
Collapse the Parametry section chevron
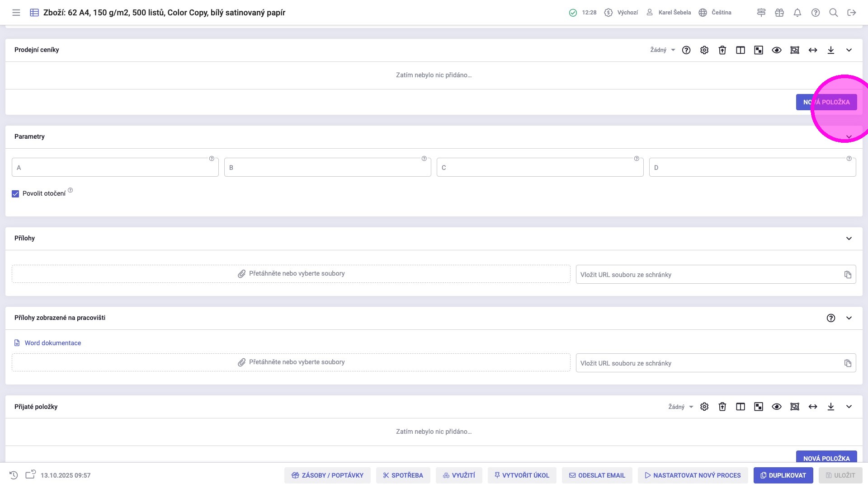(849, 137)
